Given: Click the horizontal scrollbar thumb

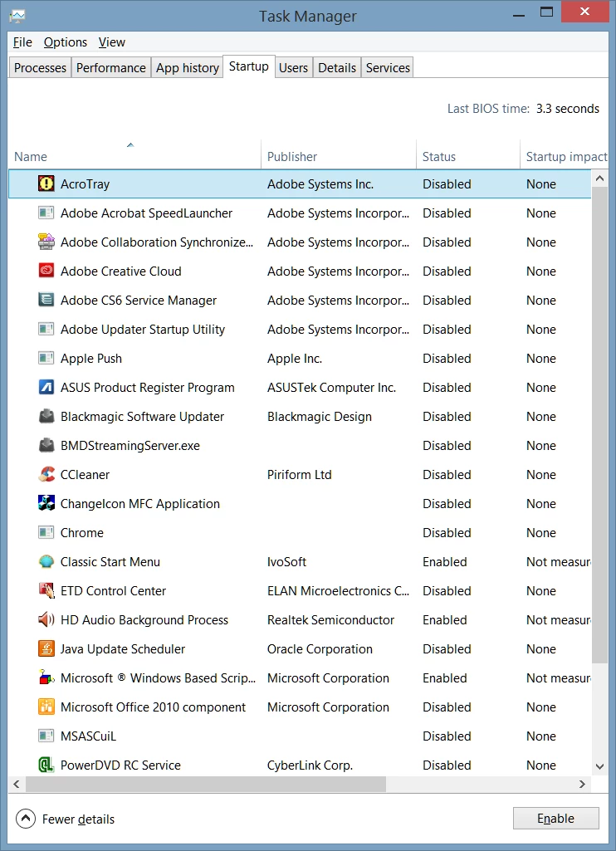Looking at the screenshot, I should [205, 784].
